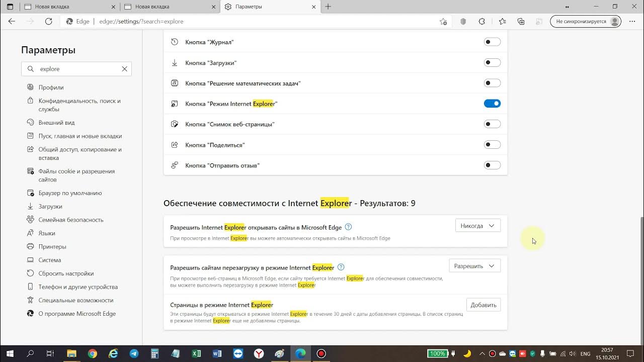This screenshot has height=362, width=644.
Task: Add this page to favorites star
Action: point(443,22)
